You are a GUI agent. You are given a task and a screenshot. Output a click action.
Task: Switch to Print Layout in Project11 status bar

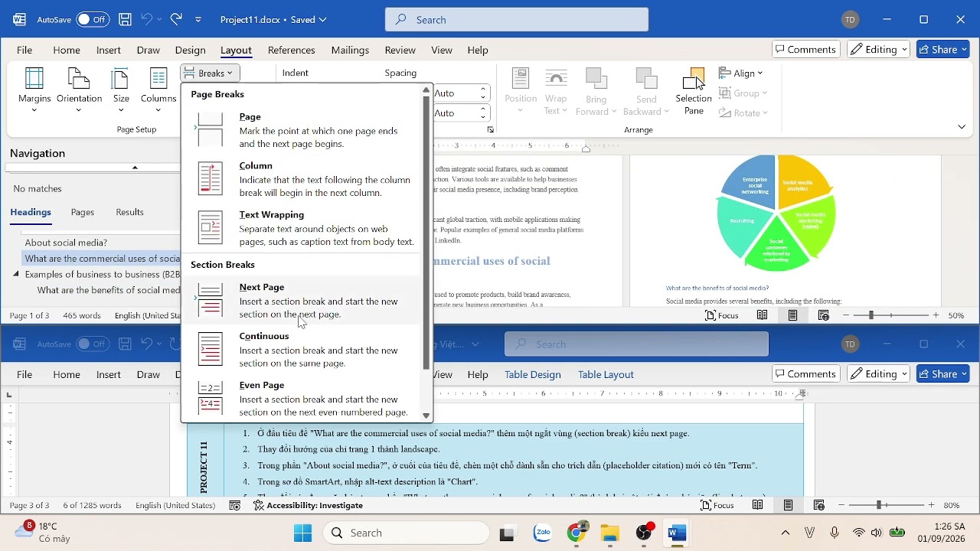point(792,315)
